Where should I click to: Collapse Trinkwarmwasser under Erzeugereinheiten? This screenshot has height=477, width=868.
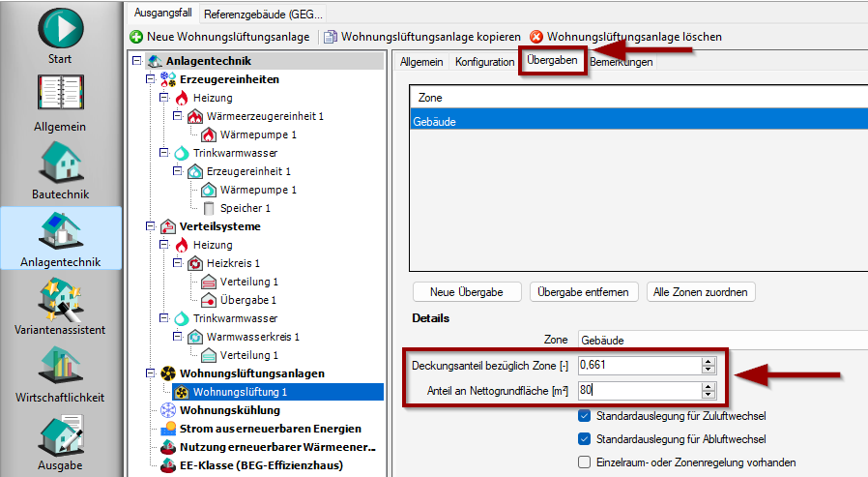pyautogui.click(x=164, y=152)
